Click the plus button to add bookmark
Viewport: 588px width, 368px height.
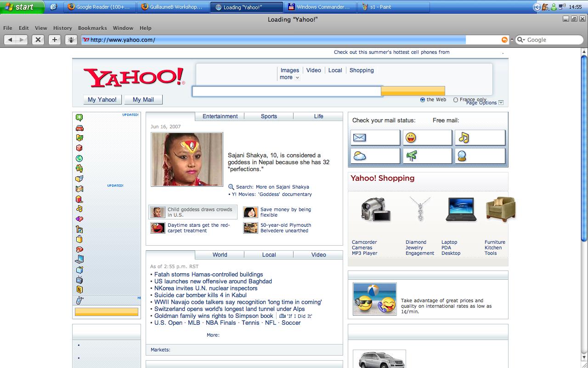click(x=55, y=40)
